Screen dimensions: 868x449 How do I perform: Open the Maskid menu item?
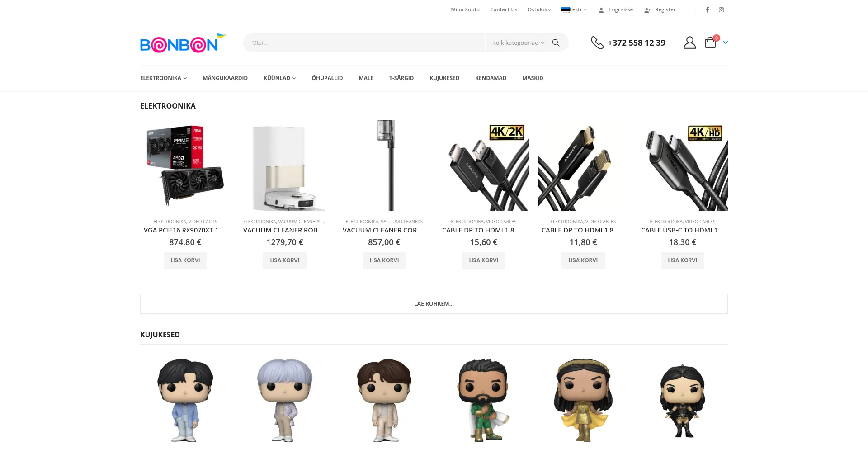[533, 78]
